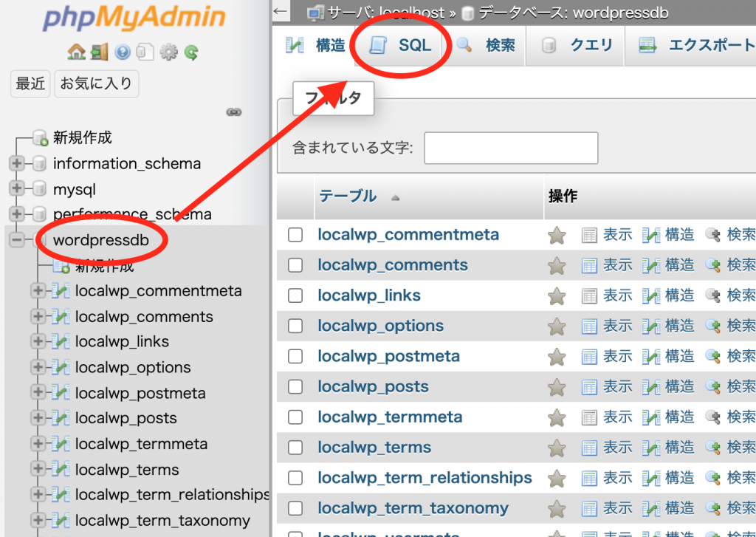Favorite star for localwp_terms
Image resolution: width=756 pixels, height=537 pixels.
pos(557,448)
